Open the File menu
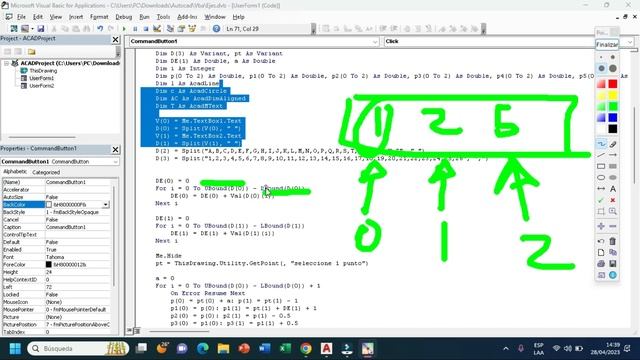 [21, 17]
